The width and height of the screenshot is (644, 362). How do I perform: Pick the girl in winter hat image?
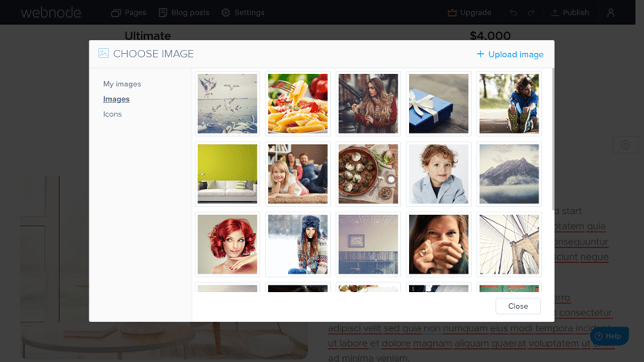click(x=298, y=245)
